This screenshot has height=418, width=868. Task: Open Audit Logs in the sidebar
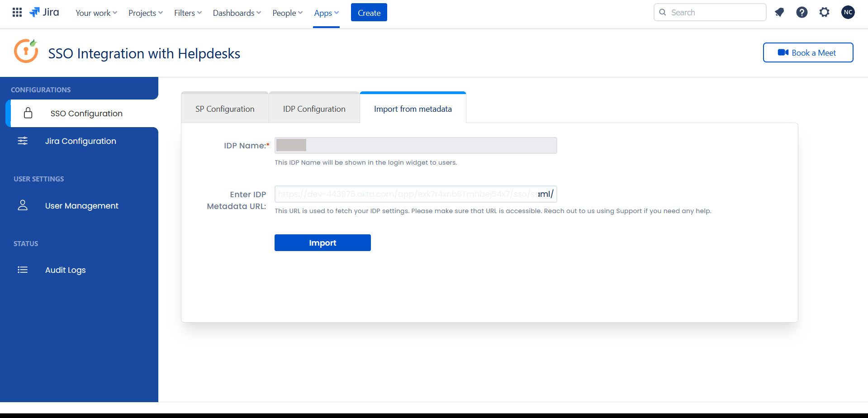[x=65, y=270]
